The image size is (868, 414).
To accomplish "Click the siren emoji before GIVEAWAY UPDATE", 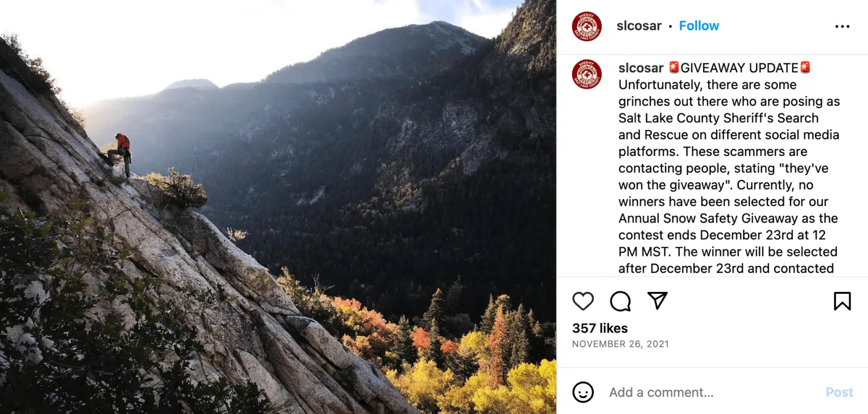I will [674, 68].
